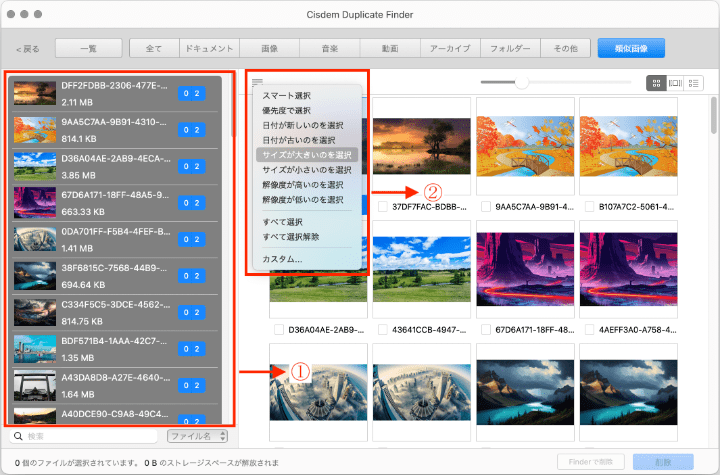Open カスタム... custom selection entry
The width and height of the screenshot is (720, 475).
tap(307, 259)
